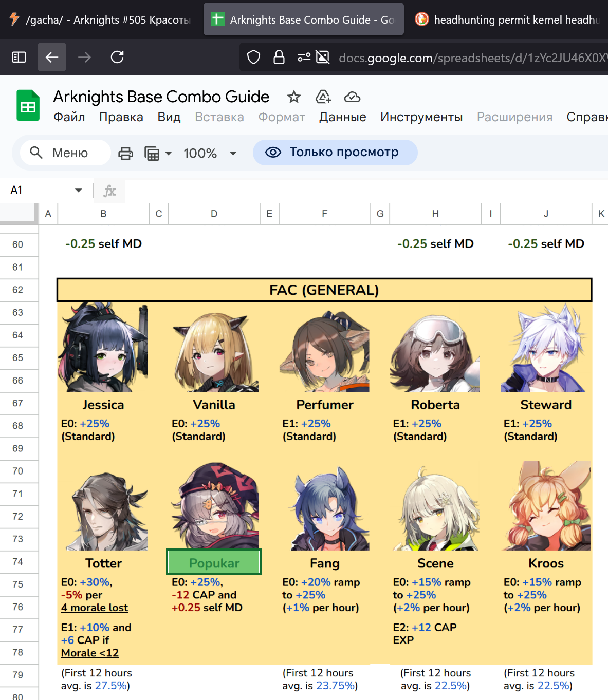The image size is (608, 700).
Task: Select column D header
Action: tap(214, 214)
